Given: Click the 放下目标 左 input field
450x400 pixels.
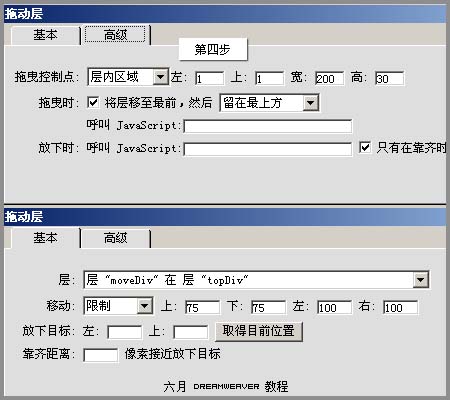Looking at the screenshot, I should pyautogui.click(x=124, y=332).
